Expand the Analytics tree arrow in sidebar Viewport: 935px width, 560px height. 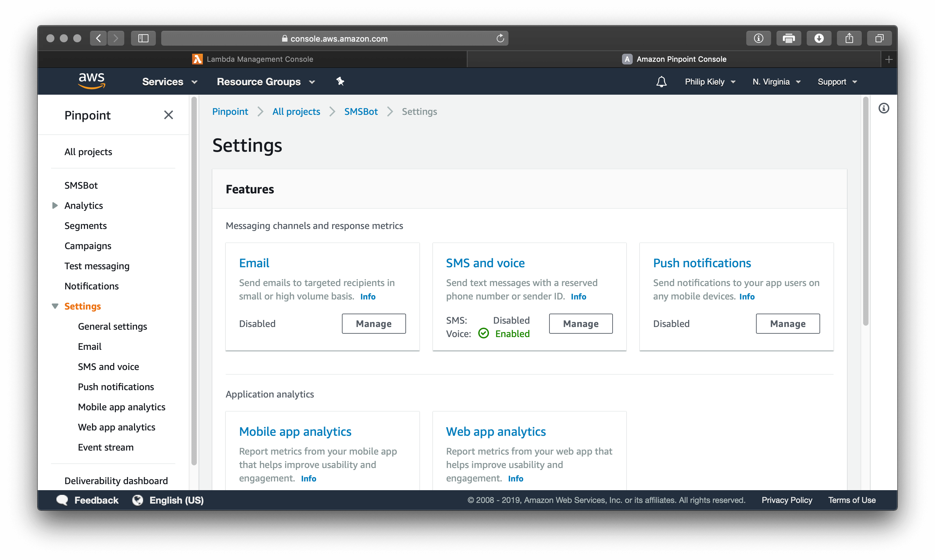[x=55, y=205]
